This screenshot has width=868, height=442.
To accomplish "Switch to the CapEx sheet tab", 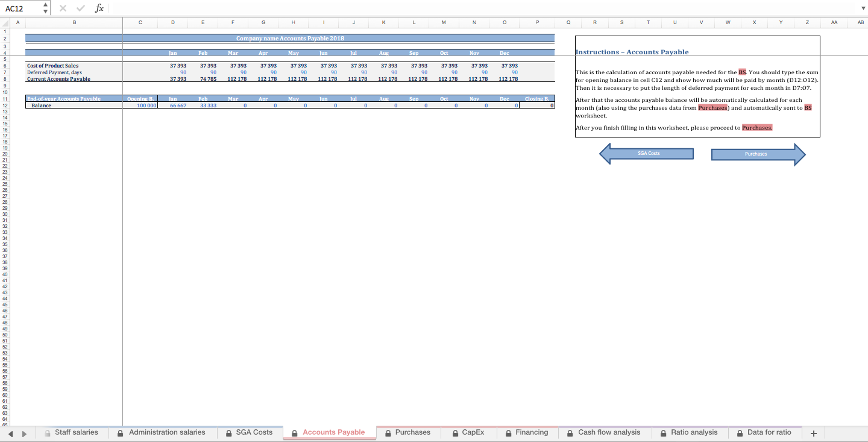I will [468, 432].
